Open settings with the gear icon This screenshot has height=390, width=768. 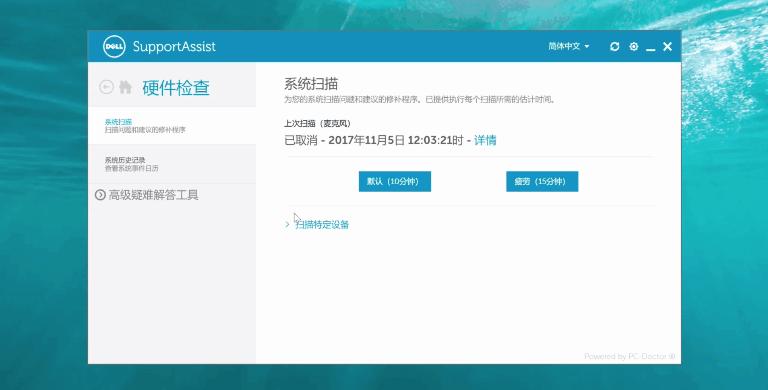point(634,47)
